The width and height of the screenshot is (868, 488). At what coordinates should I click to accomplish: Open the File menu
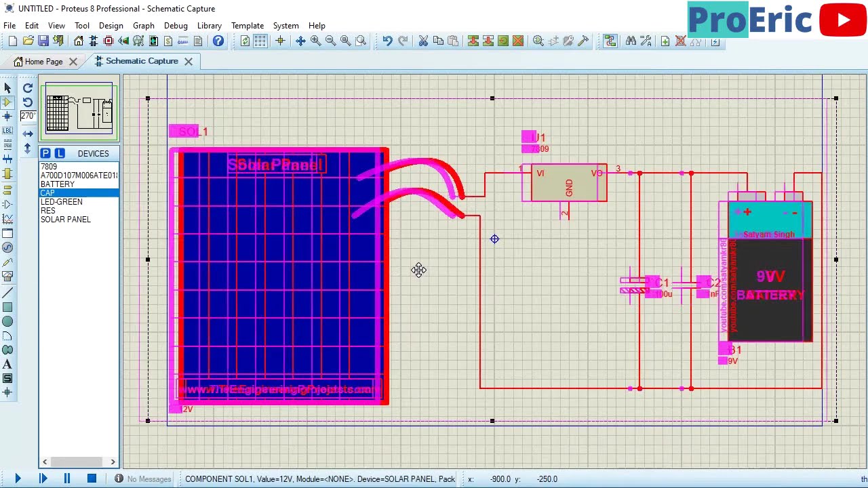[9, 25]
